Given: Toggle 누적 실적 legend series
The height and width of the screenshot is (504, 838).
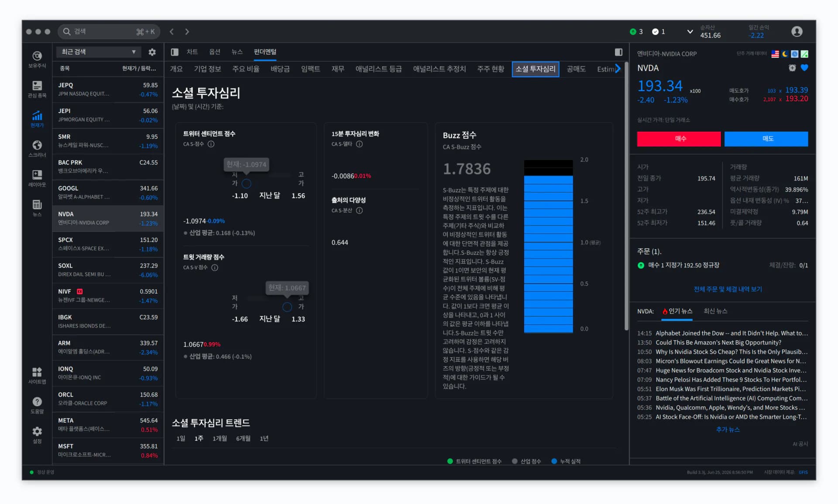Looking at the screenshot, I should 566,461.
